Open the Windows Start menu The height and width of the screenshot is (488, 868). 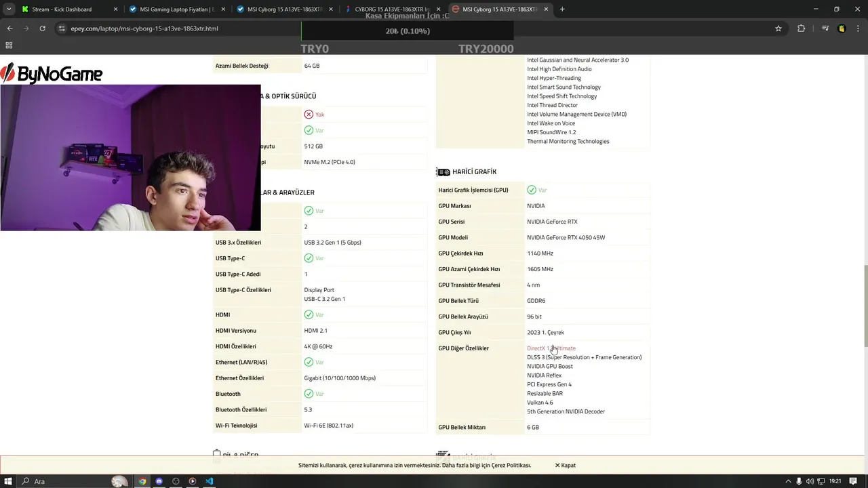click(9, 481)
